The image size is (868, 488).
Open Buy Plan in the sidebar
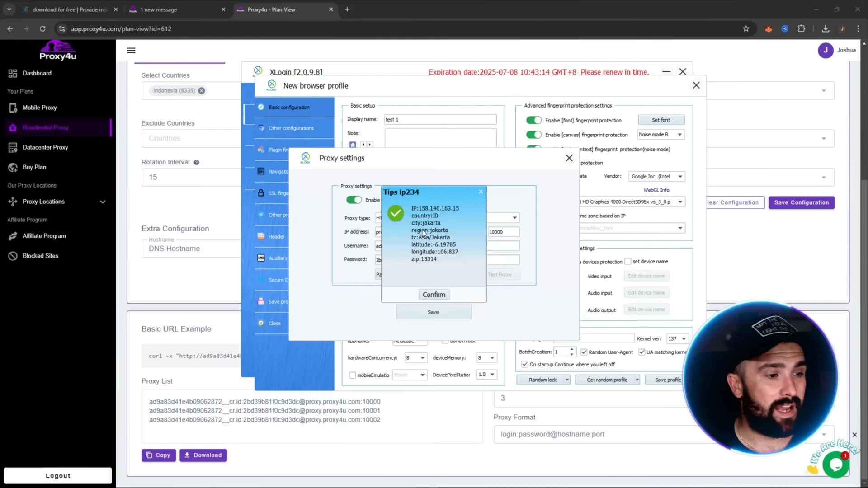tap(34, 167)
